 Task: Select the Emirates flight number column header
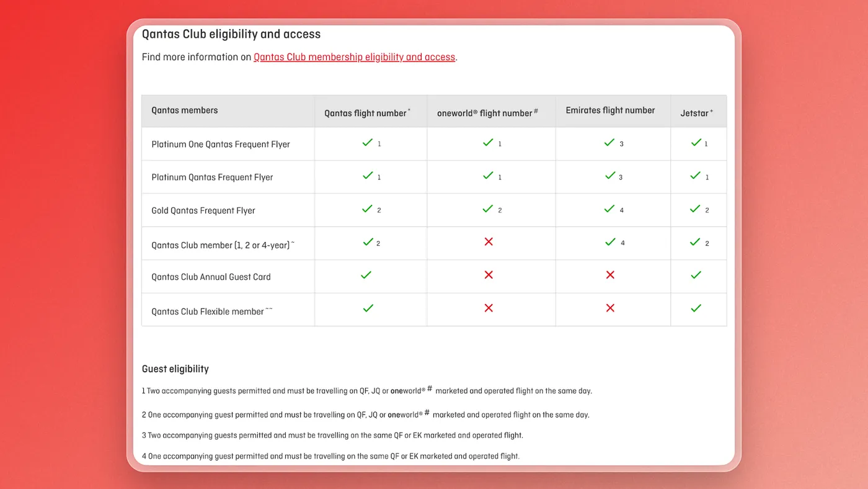tap(610, 110)
